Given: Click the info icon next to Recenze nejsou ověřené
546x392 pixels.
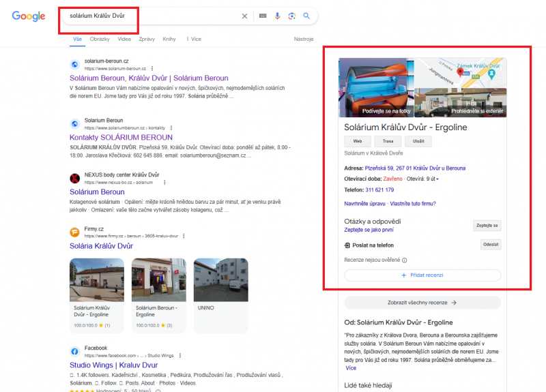Looking at the screenshot, I should pos(404,260).
